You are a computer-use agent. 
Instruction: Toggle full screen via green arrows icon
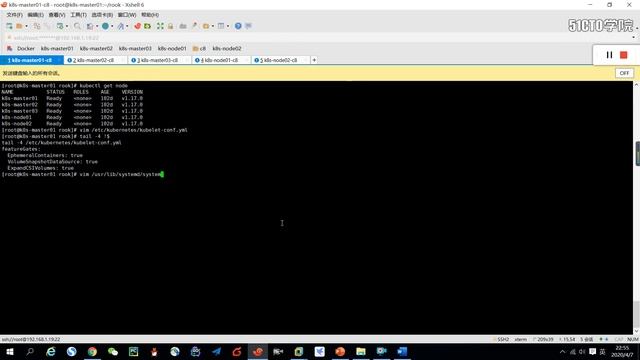point(160,26)
